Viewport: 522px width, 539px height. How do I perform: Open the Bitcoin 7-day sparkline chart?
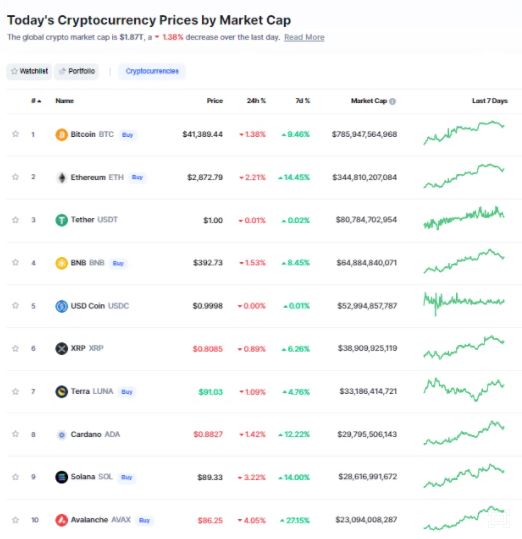(464, 132)
